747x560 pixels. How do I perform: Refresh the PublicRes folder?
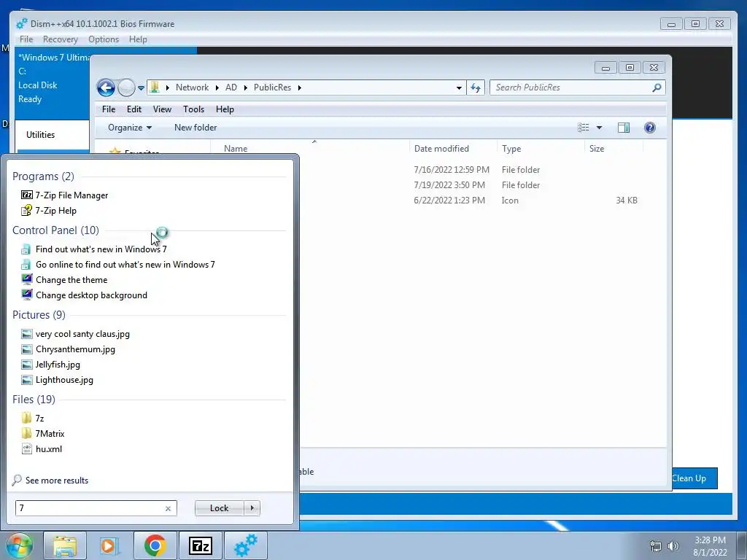tap(476, 87)
